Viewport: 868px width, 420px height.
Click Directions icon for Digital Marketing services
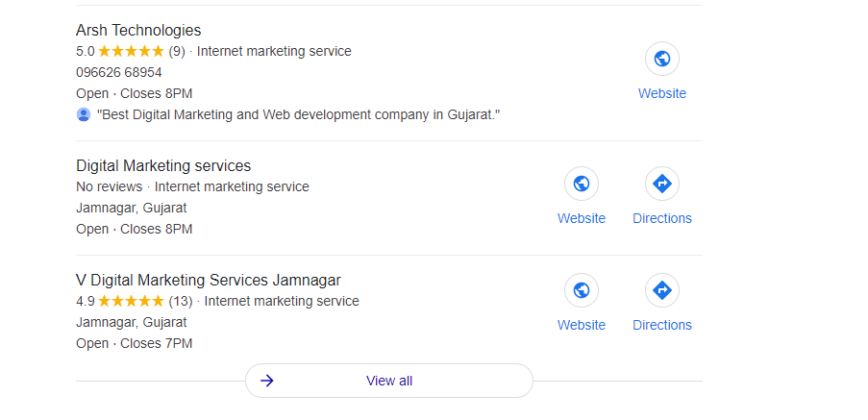coord(661,184)
